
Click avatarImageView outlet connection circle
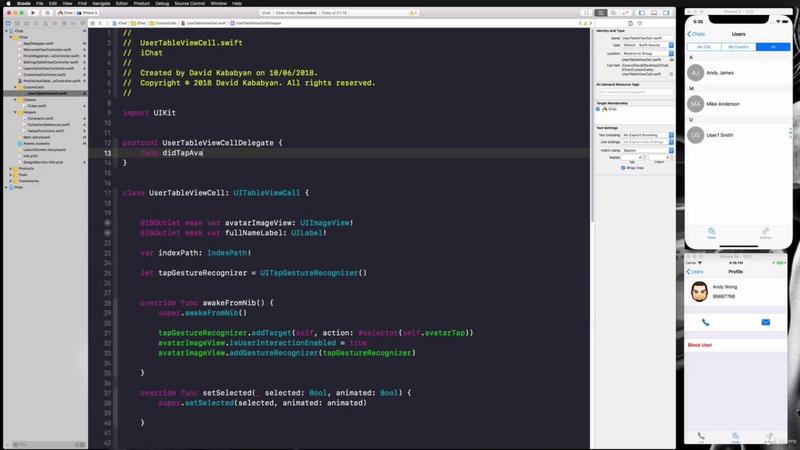click(x=107, y=223)
